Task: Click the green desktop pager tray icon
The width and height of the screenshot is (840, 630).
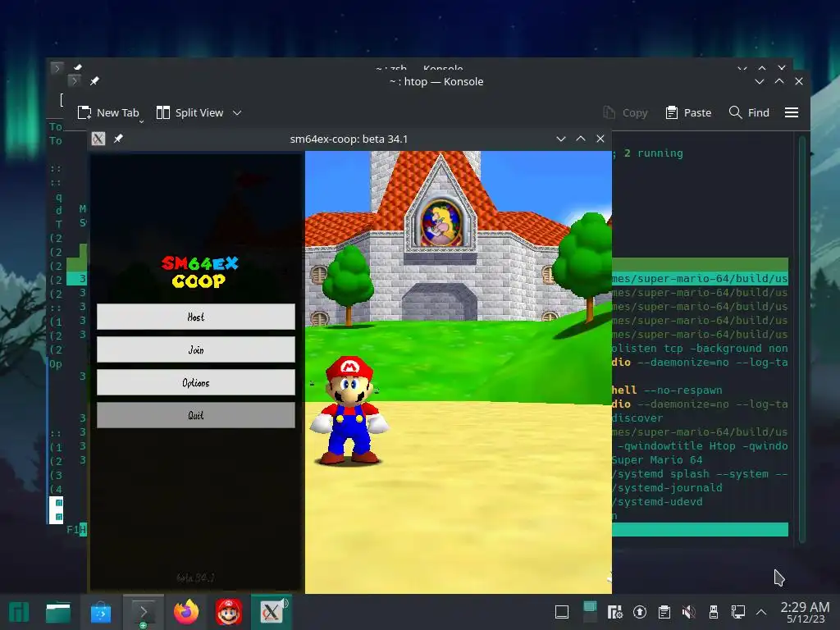Action: click(x=590, y=612)
